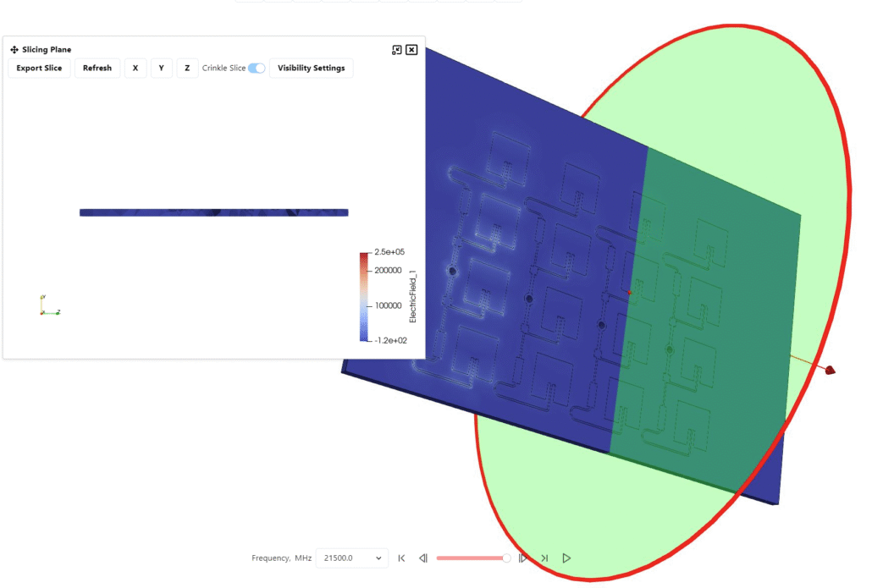Screen dimensions: 872x588
Task: Jump to the first frequency step
Action: point(401,558)
